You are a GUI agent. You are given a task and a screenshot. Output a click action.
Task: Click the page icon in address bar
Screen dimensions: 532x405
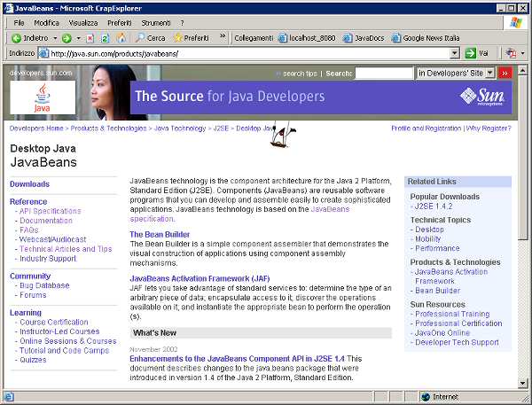tap(43, 53)
